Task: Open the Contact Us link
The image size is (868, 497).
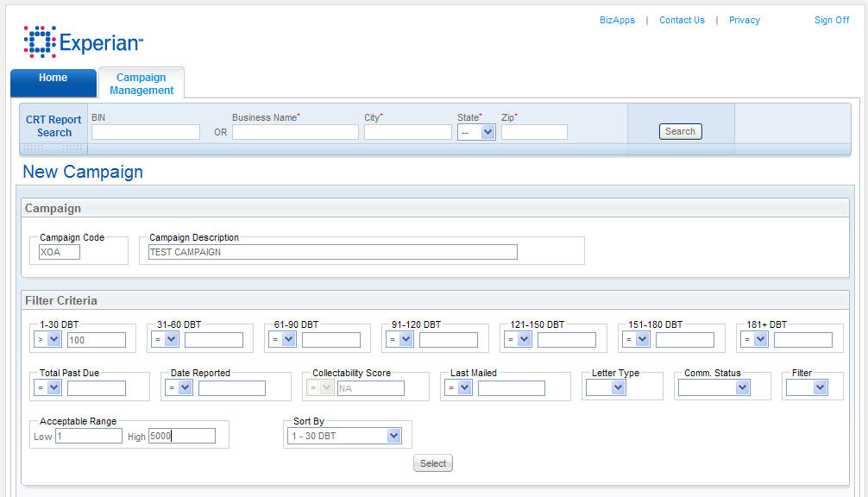Action: click(682, 20)
